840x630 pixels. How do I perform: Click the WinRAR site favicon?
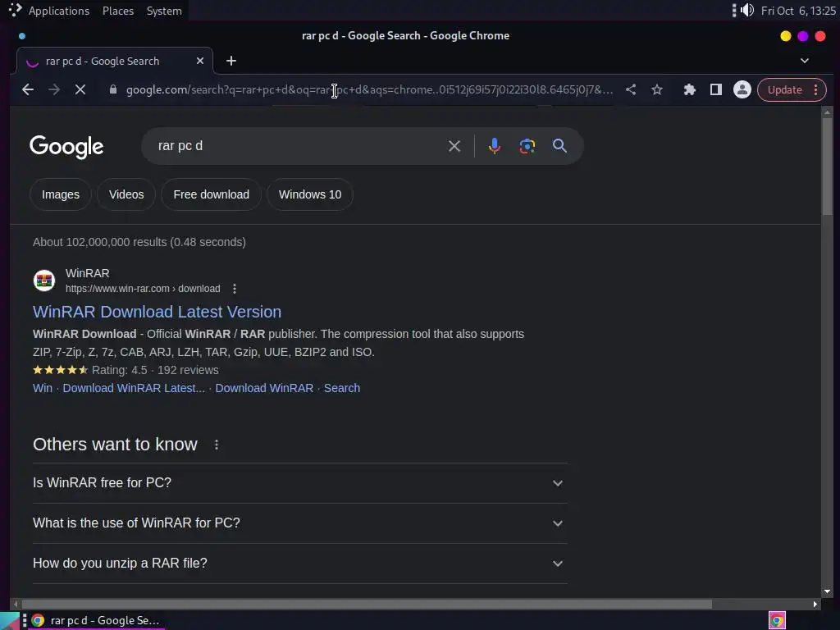[44, 281]
